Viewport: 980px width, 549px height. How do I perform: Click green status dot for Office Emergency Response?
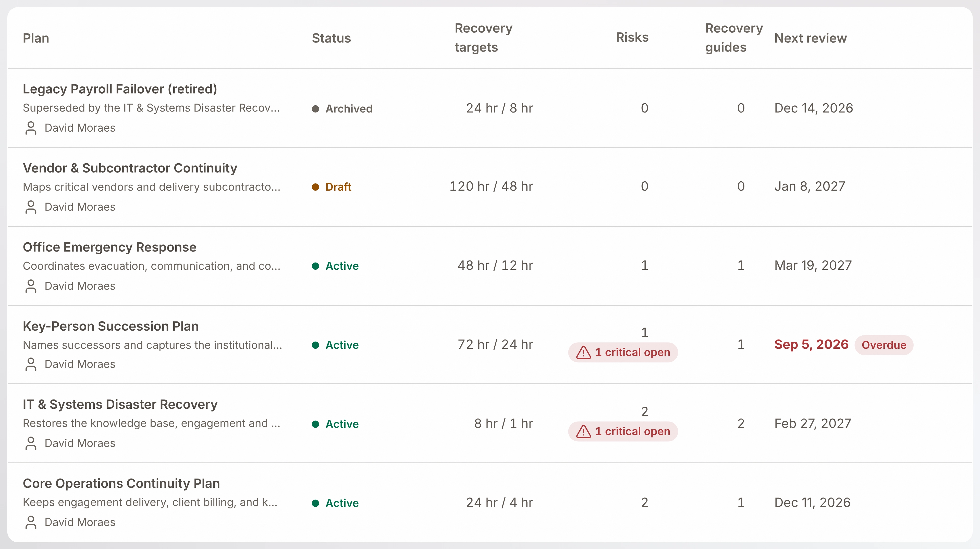(315, 266)
